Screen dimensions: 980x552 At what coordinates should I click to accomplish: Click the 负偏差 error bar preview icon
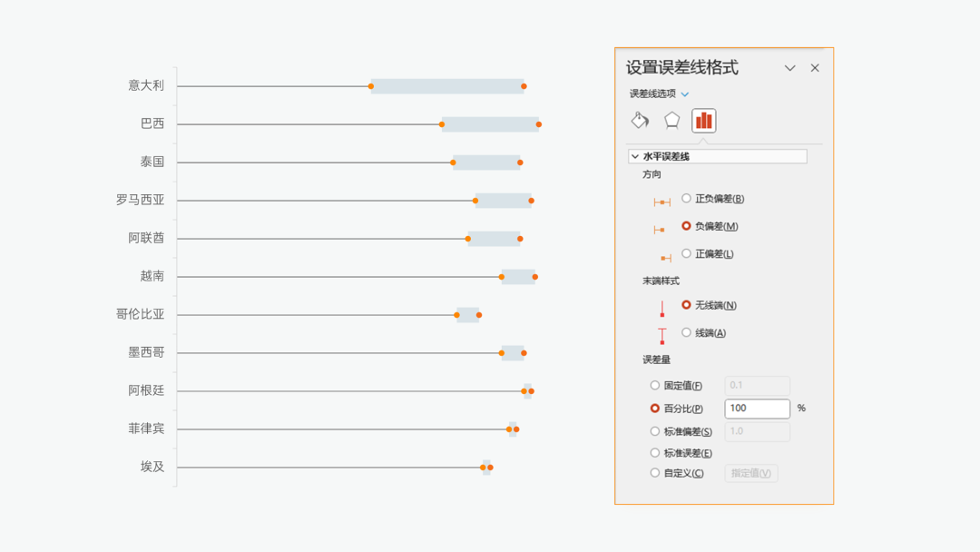[661, 230]
